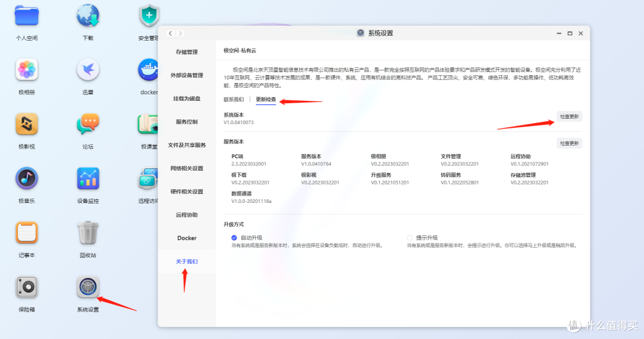Launch the 极相册 photo app icon
The height and width of the screenshot is (339, 644).
[x=27, y=70]
